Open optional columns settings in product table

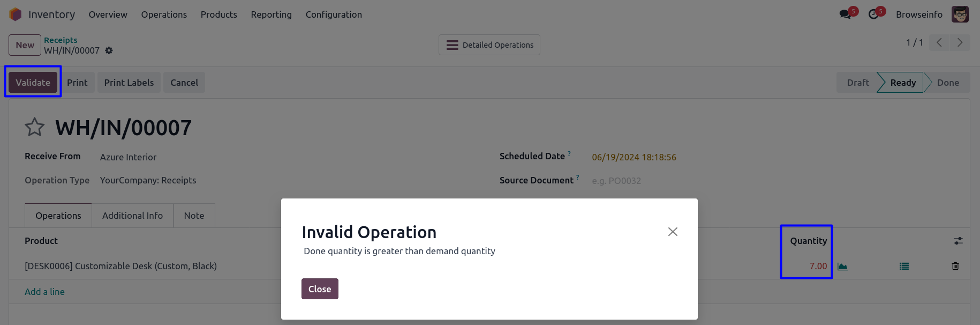958,241
